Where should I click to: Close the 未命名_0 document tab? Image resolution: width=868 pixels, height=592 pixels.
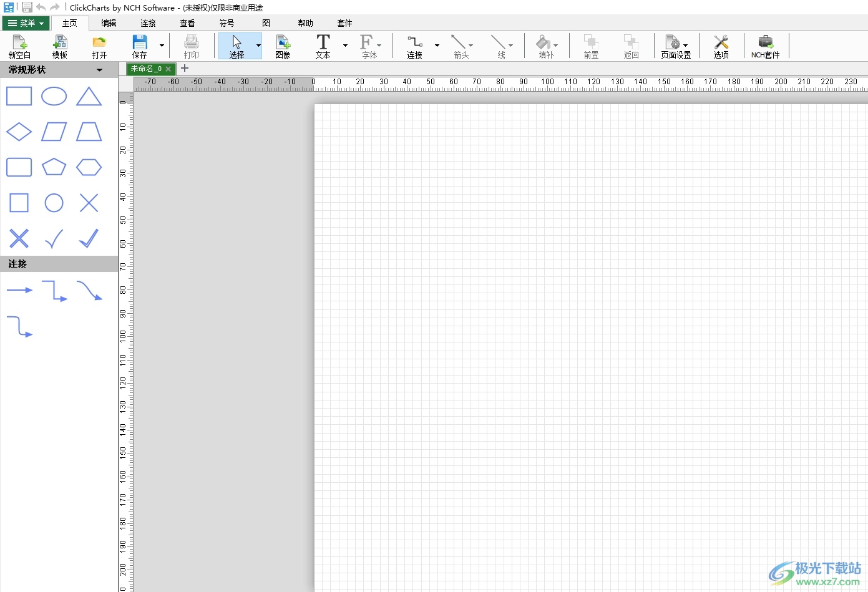tap(168, 69)
